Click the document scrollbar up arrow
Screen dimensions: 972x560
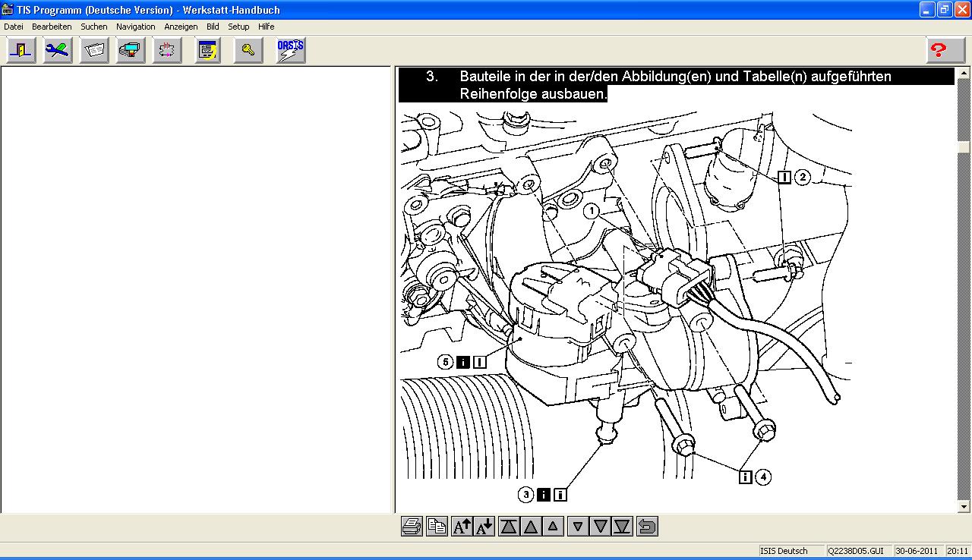964,74
